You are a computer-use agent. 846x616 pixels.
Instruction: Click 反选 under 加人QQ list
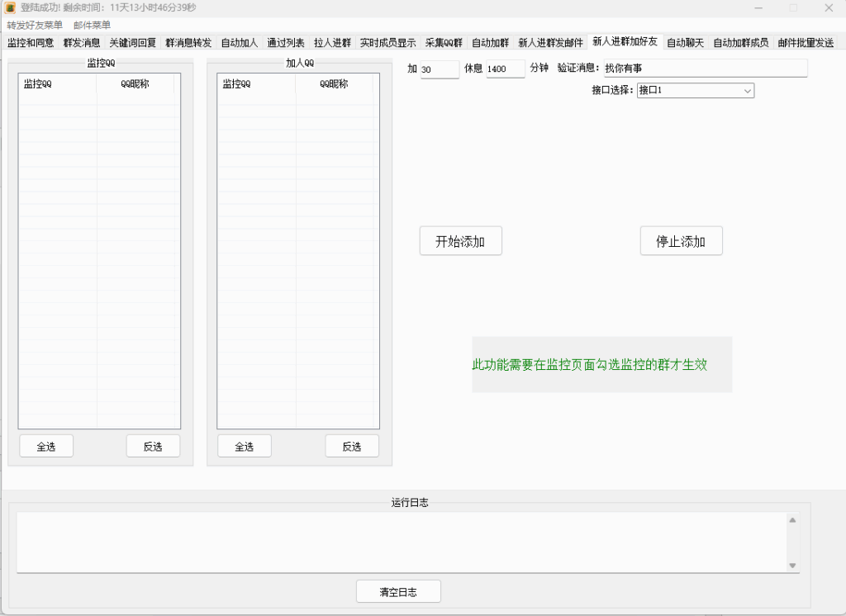pyautogui.click(x=352, y=446)
